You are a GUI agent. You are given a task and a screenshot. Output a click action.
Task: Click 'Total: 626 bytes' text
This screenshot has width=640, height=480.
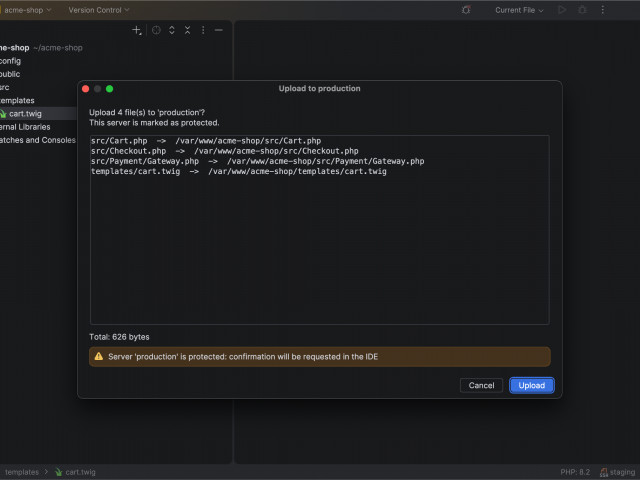pos(119,337)
